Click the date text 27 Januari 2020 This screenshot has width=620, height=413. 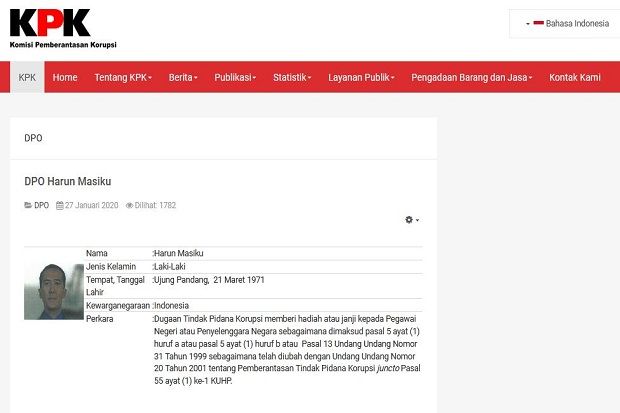pyautogui.click(x=92, y=205)
